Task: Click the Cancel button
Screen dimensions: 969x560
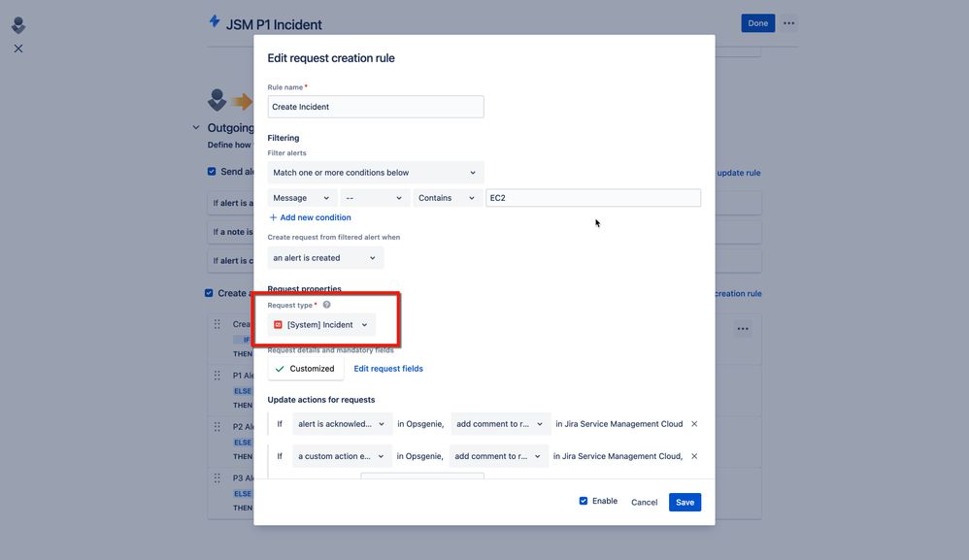Action: click(644, 502)
